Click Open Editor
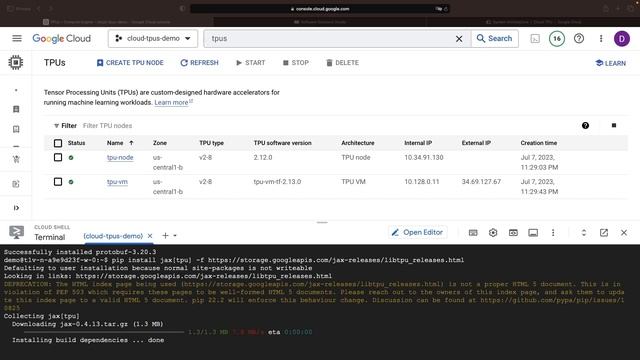This screenshot has height=360, width=640. pyautogui.click(x=418, y=232)
